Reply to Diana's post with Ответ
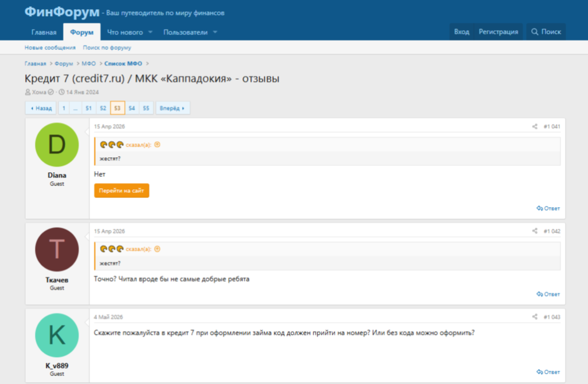This screenshot has height=384, width=588. click(548, 208)
